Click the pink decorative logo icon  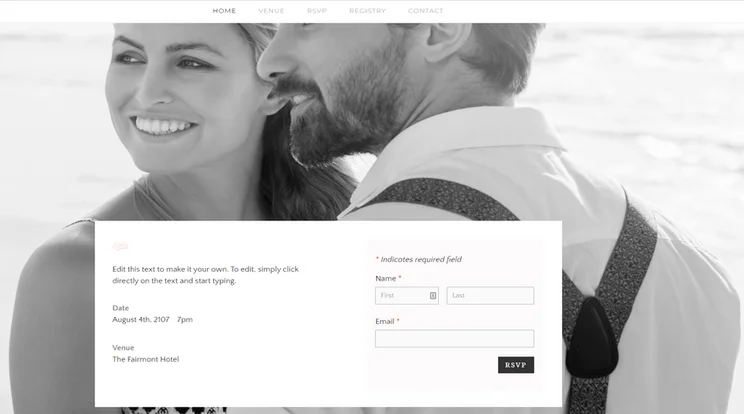point(120,246)
